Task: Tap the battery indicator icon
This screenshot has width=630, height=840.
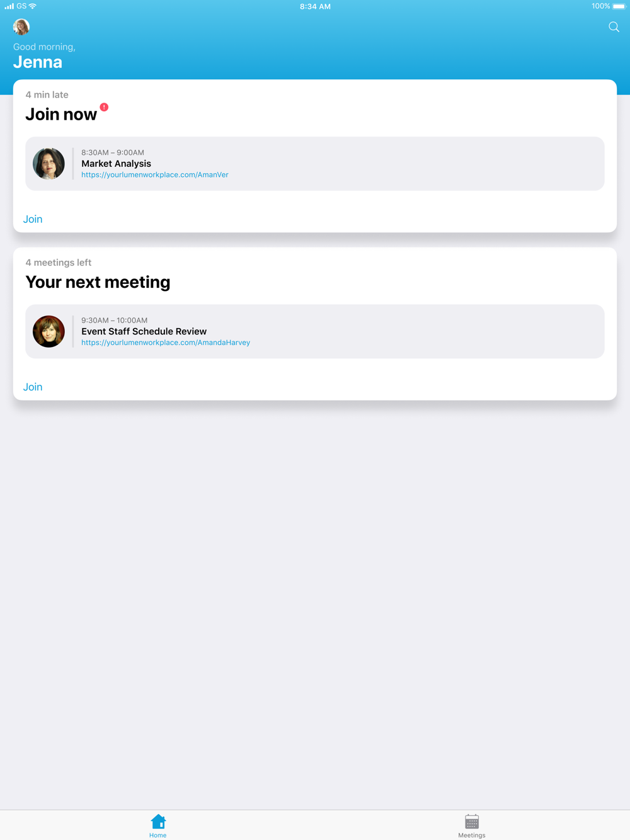Action: pos(619,6)
